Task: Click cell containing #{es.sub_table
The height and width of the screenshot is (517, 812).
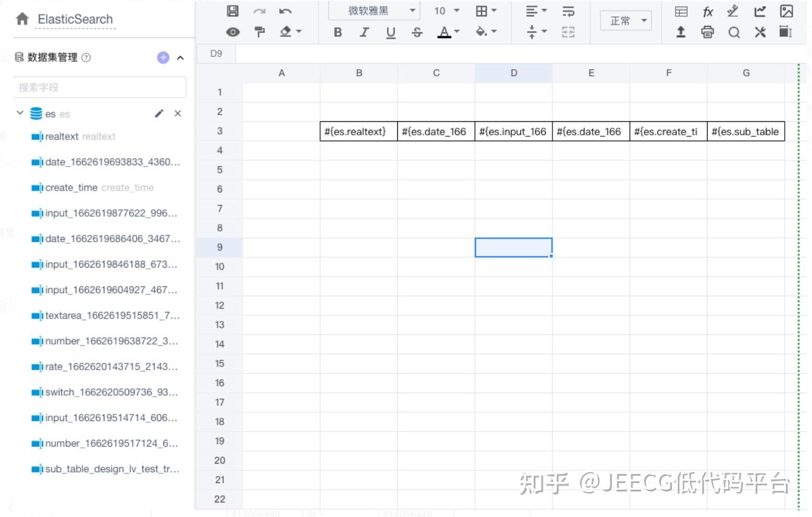Action: (746, 131)
